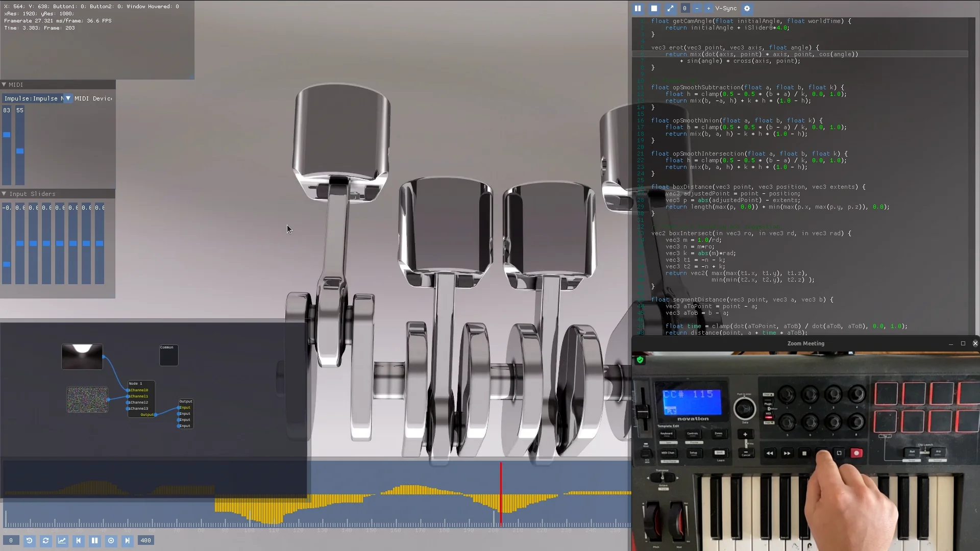Image resolution: width=980 pixels, height=551 pixels.
Task: Click the boxIntersect function line in code
Action: (751, 233)
